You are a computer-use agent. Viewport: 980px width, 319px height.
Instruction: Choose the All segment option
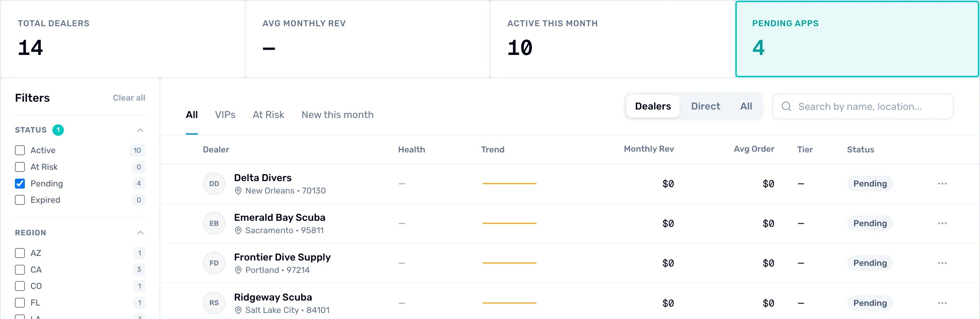[746, 106]
